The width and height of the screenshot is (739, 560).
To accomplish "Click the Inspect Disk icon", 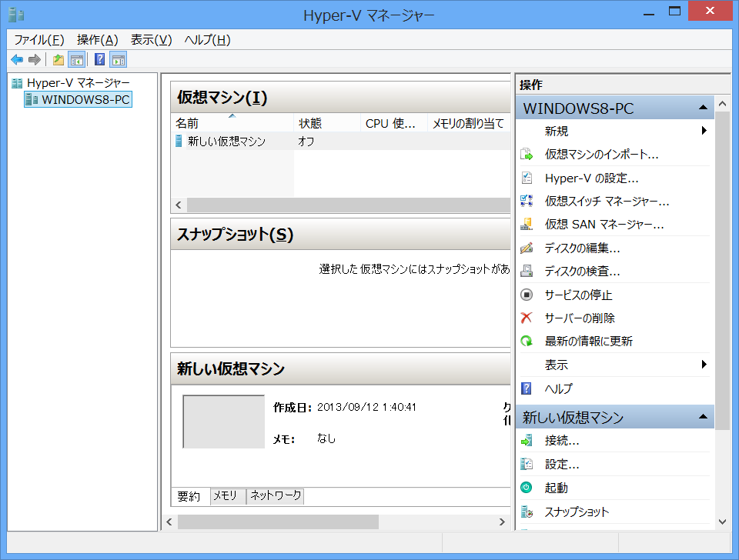I will [527, 272].
